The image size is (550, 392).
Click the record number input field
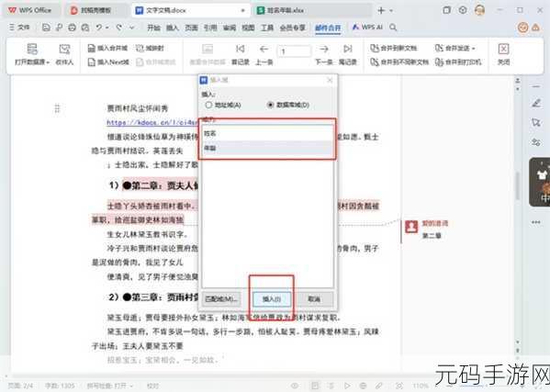pyautogui.click(x=294, y=51)
